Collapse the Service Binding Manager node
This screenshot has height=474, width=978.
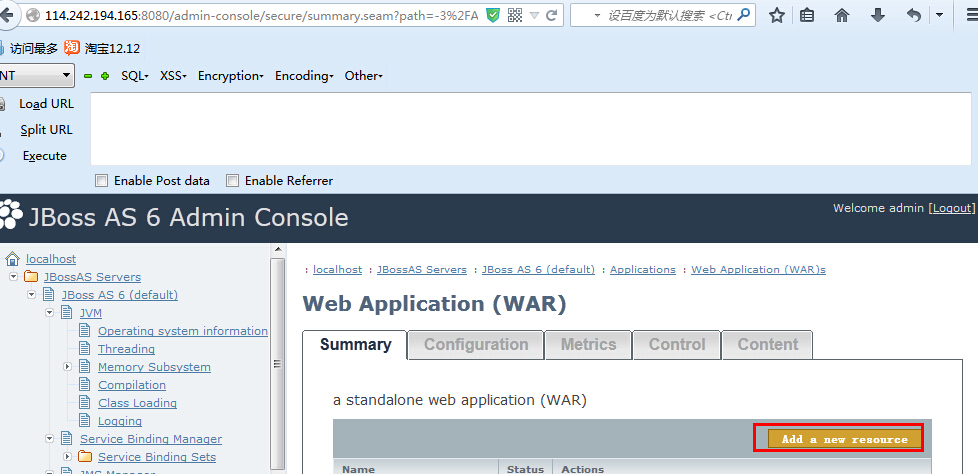(49, 438)
